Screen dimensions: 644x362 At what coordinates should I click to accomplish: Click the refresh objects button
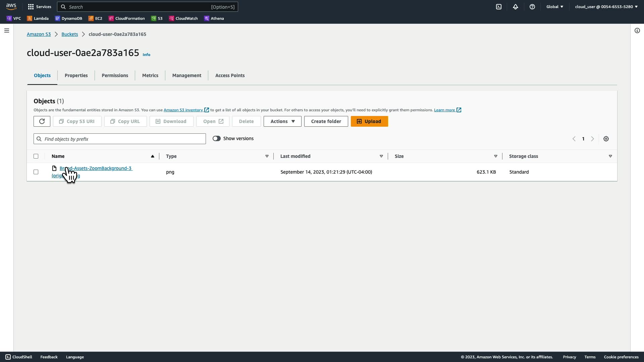42,121
